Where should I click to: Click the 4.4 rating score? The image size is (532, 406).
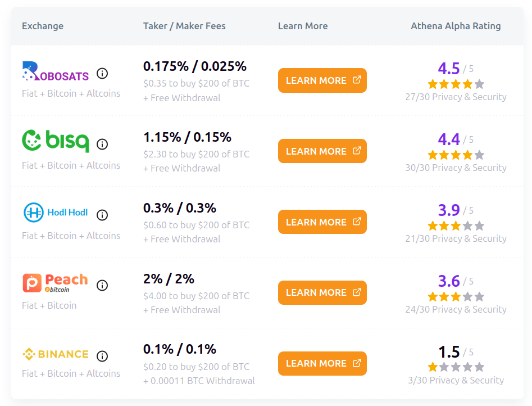pos(448,139)
